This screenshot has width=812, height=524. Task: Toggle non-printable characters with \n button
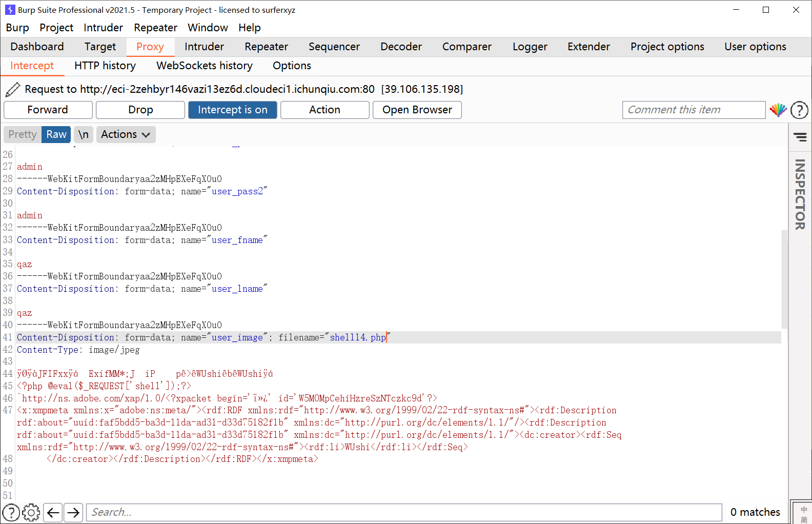tap(84, 134)
